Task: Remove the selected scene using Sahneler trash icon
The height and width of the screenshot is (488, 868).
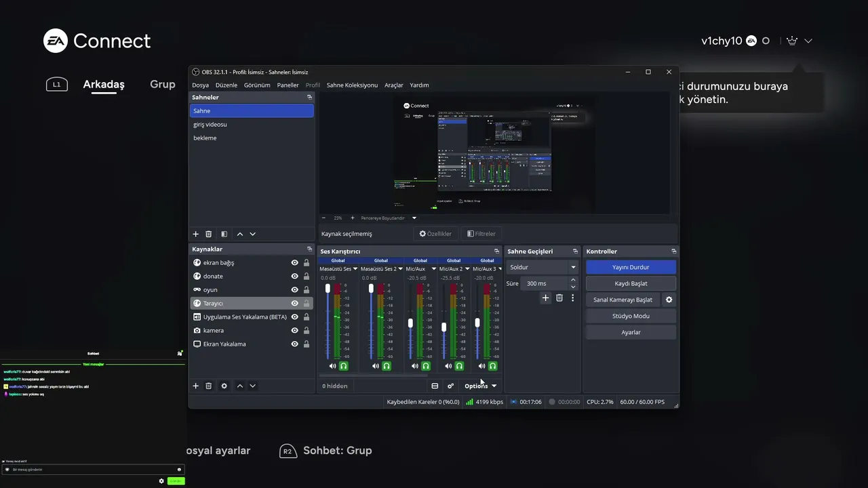Action: pos(209,234)
